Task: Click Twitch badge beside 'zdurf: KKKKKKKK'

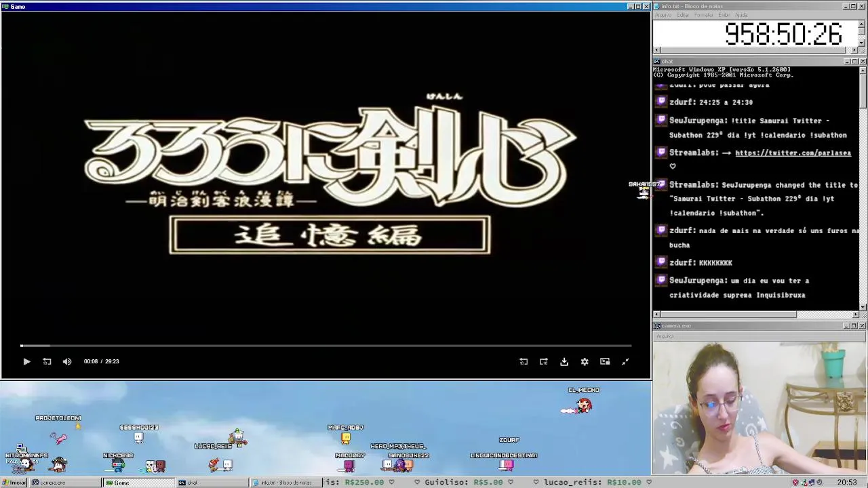Action: (x=662, y=262)
